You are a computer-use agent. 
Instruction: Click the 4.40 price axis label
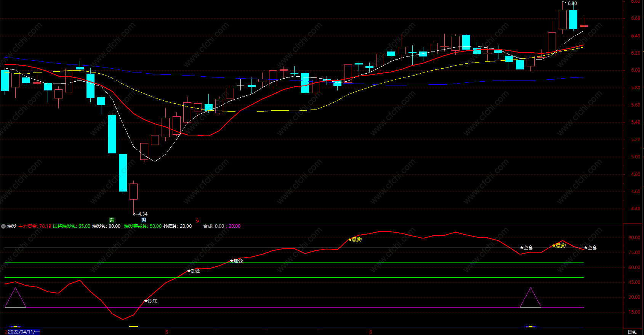pyautogui.click(x=636, y=209)
